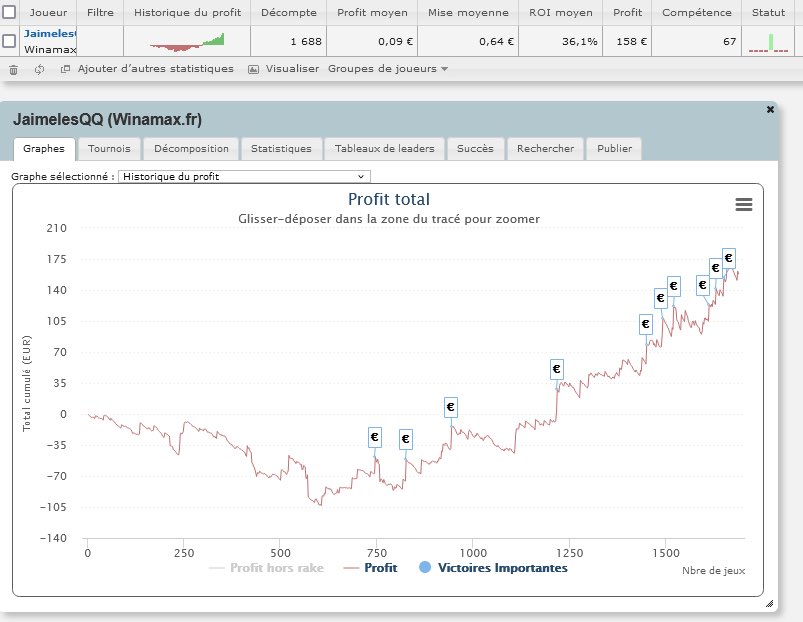The height and width of the screenshot is (622, 803).
Task: Switch to the Tournois tab
Action: click(x=109, y=149)
